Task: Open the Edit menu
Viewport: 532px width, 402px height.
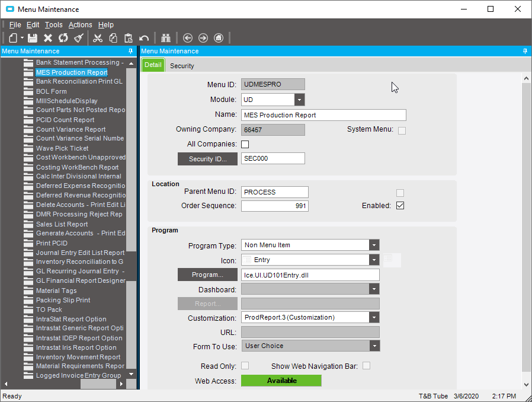Action: click(x=33, y=25)
